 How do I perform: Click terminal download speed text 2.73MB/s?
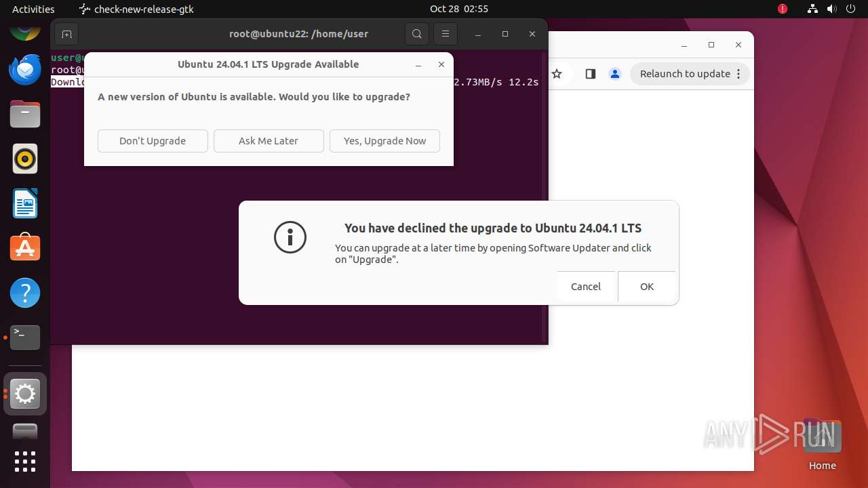tap(478, 82)
